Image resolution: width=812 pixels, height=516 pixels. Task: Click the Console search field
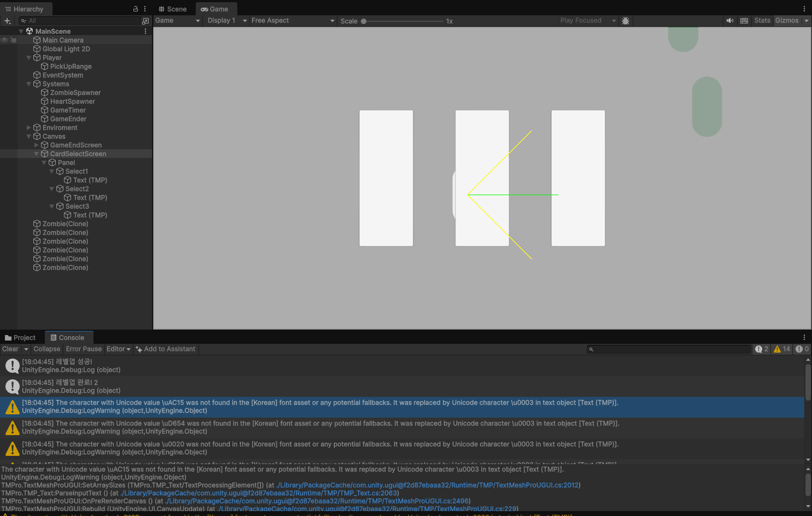coord(669,349)
